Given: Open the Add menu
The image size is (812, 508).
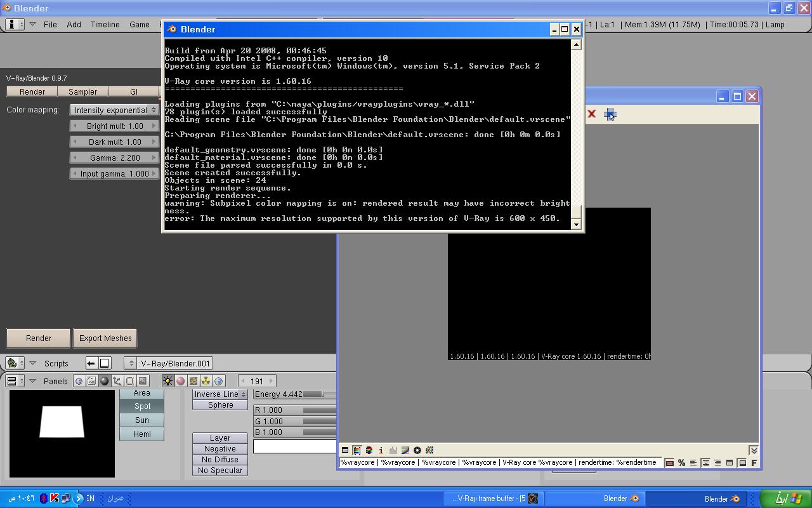Looking at the screenshot, I should tap(74, 24).
